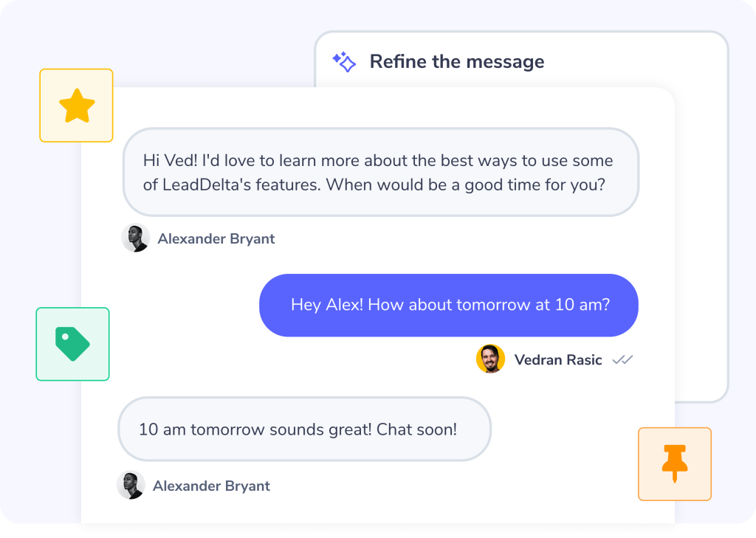Select the blue "Hey Alex!" message bubble
The image size is (756, 538).
coord(449,305)
